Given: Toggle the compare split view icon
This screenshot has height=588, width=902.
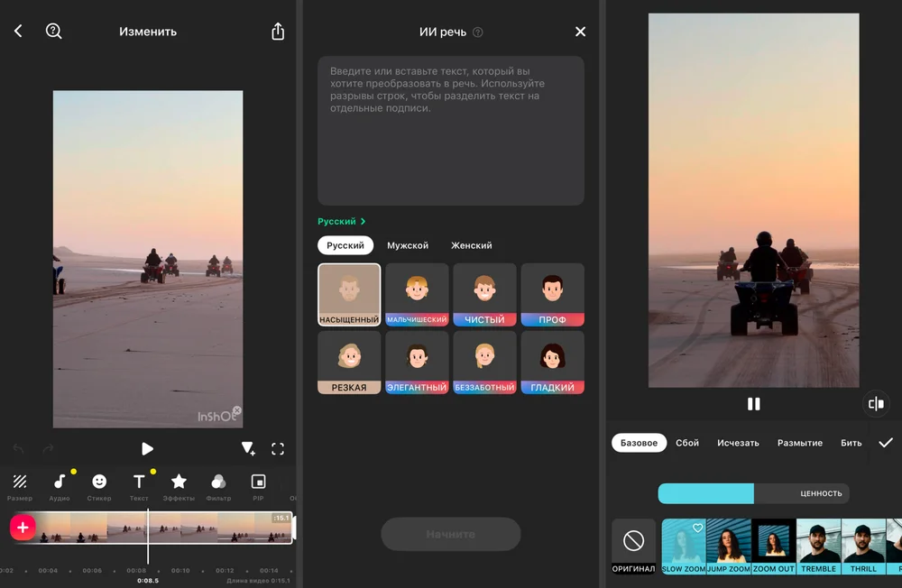Looking at the screenshot, I should pos(875,404).
